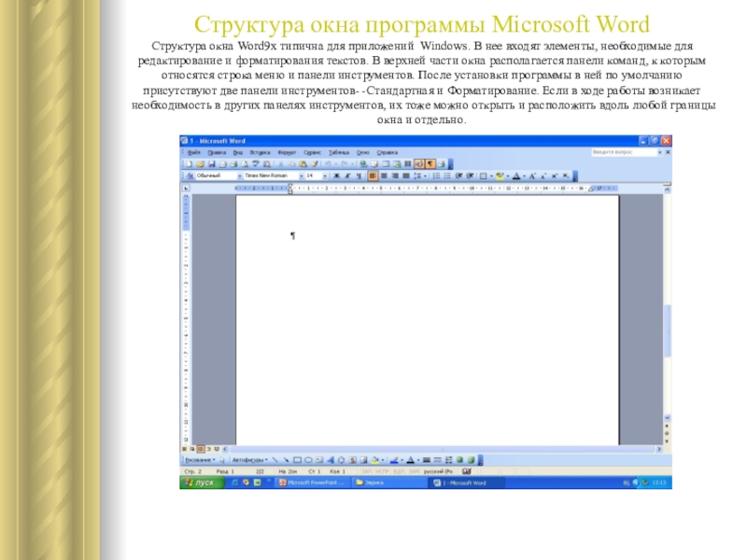Open the Правка menu
The height and width of the screenshot is (560, 747).
point(217,152)
